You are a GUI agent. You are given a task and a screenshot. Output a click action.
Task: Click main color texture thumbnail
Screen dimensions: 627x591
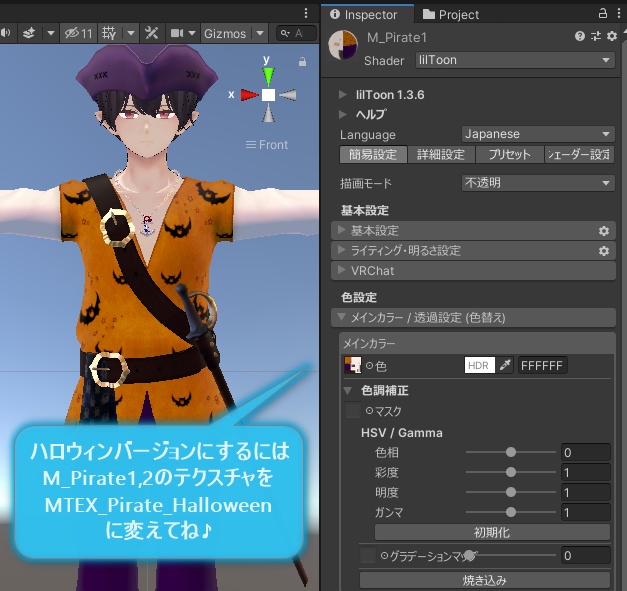coord(352,365)
